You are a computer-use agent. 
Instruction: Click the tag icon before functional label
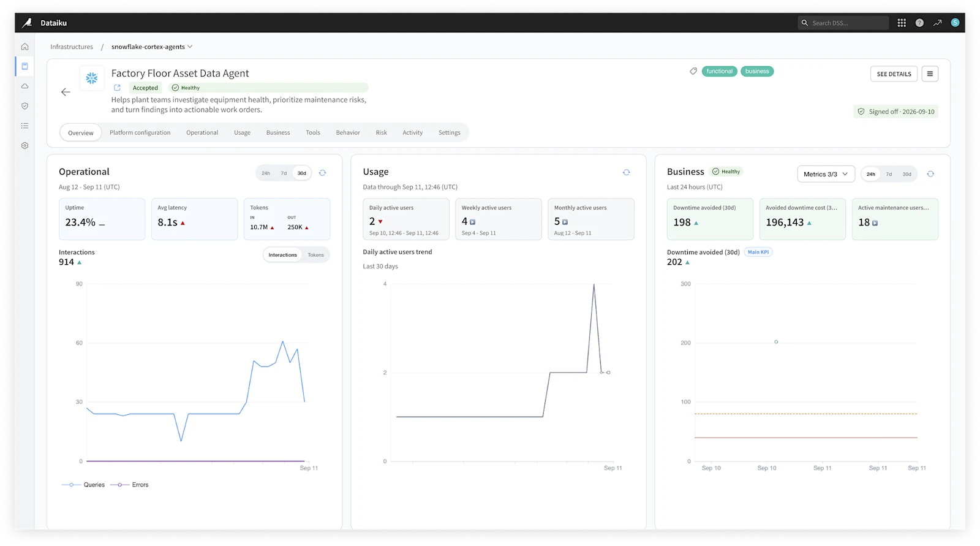click(693, 71)
